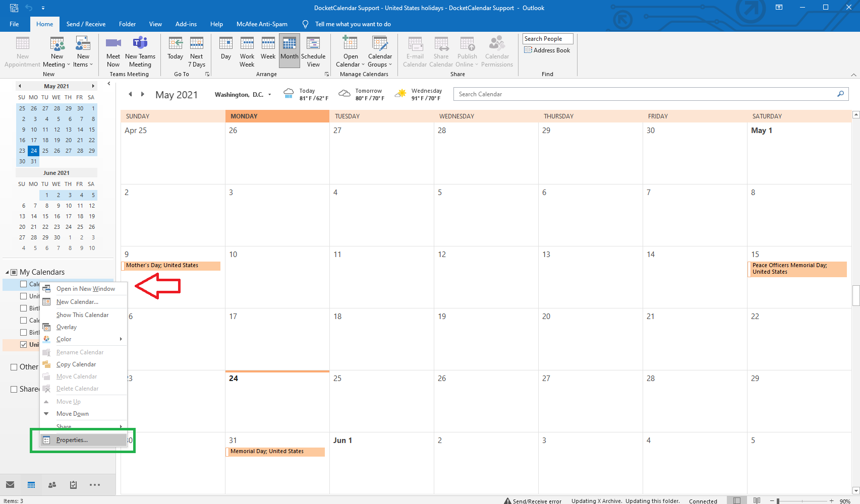Click the Reading view icon in status bar
This screenshot has width=860, height=504.
click(757, 500)
